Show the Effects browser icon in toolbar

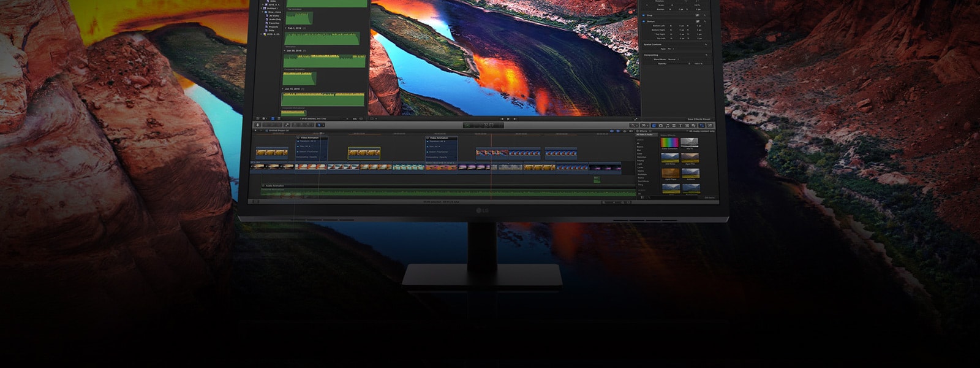pyautogui.click(x=654, y=125)
